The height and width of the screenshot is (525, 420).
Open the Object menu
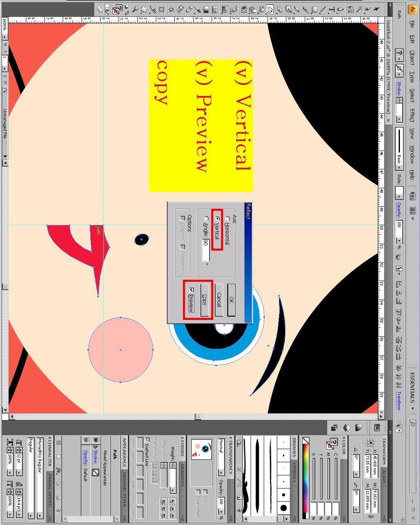[412, 57]
